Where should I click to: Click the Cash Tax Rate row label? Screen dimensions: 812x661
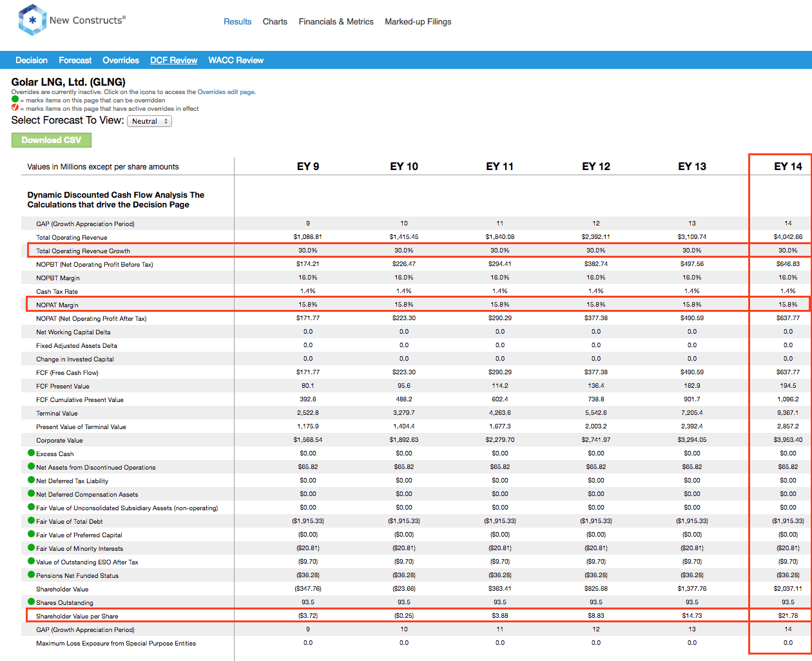point(57,291)
